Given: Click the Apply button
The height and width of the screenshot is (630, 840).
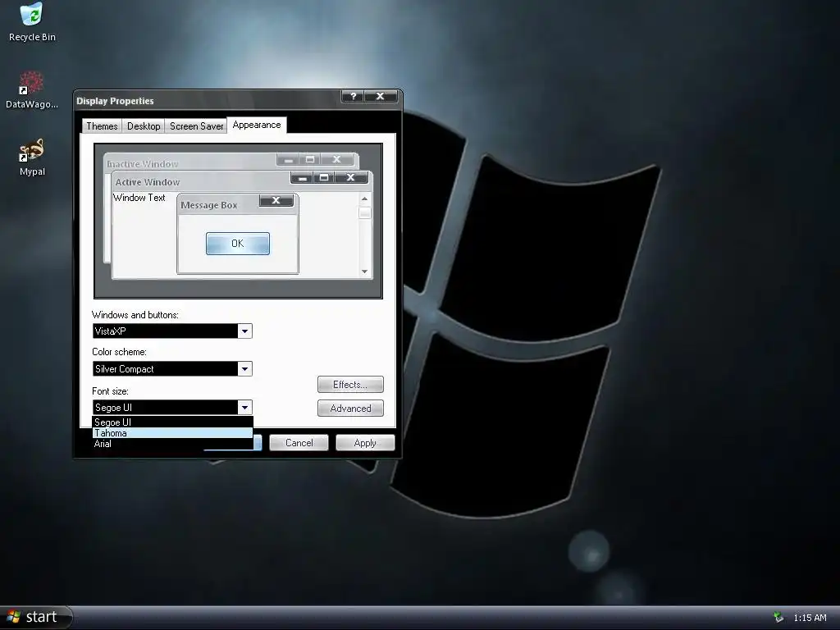Looking at the screenshot, I should pyautogui.click(x=365, y=442).
